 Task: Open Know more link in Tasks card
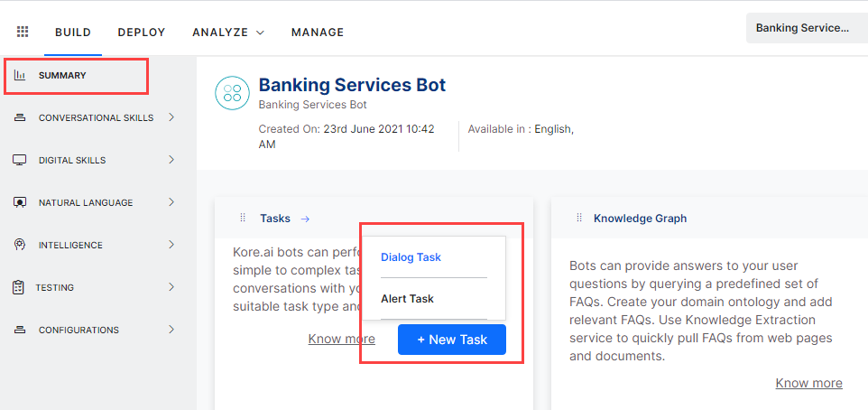(342, 339)
